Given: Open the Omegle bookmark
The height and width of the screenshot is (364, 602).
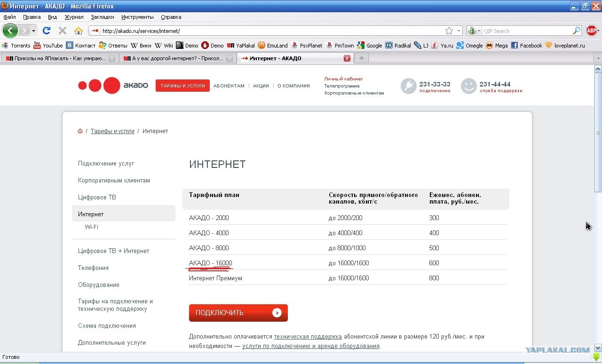Looking at the screenshot, I should tap(469, 46).
